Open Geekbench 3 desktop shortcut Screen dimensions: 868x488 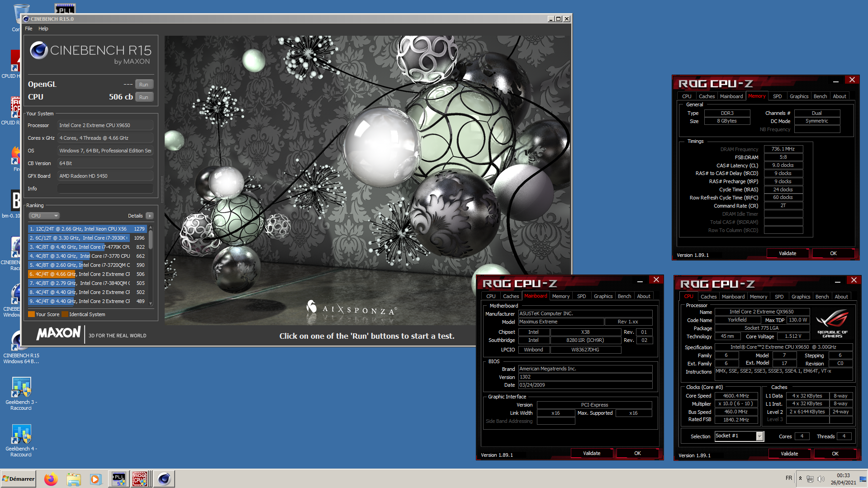[21, 393]
